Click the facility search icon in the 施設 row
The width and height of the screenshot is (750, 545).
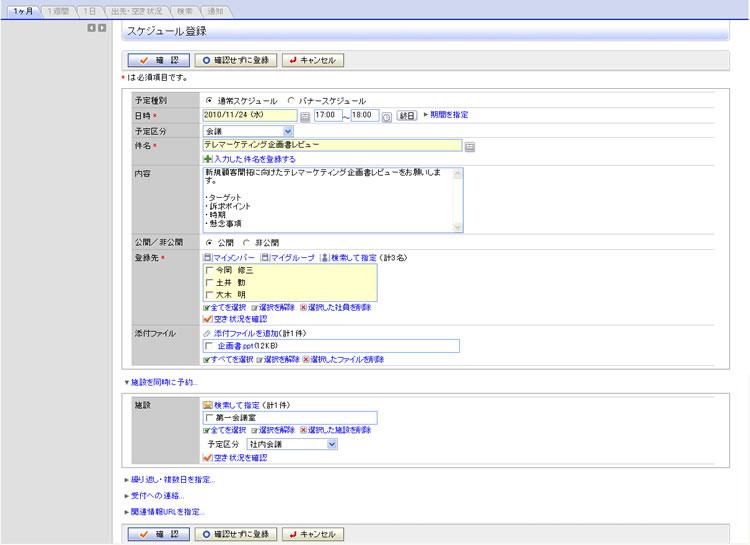[x=207, y=405]
